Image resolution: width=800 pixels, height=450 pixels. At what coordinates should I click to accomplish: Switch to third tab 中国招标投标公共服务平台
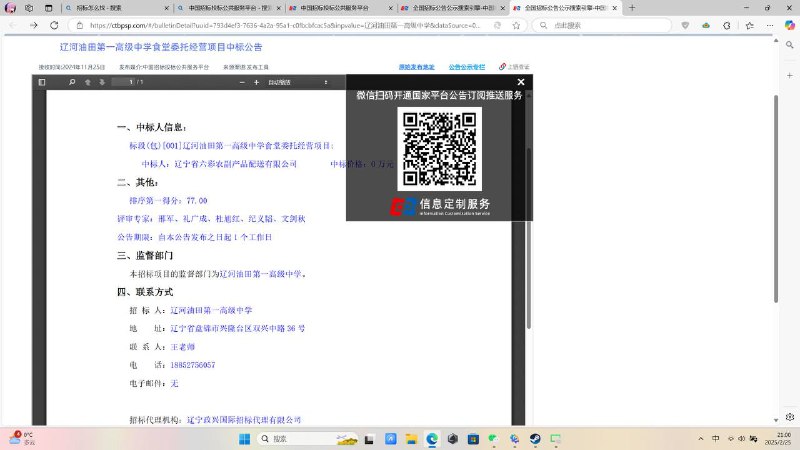tap(340, 8)
